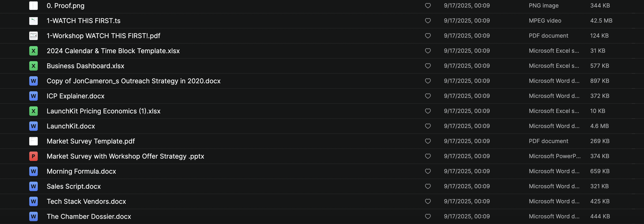The height and width of the screenshot is (224, 644).
Task: Click the Excel icon for LaunchKit Pricing Economics
Action: (33, 111)
